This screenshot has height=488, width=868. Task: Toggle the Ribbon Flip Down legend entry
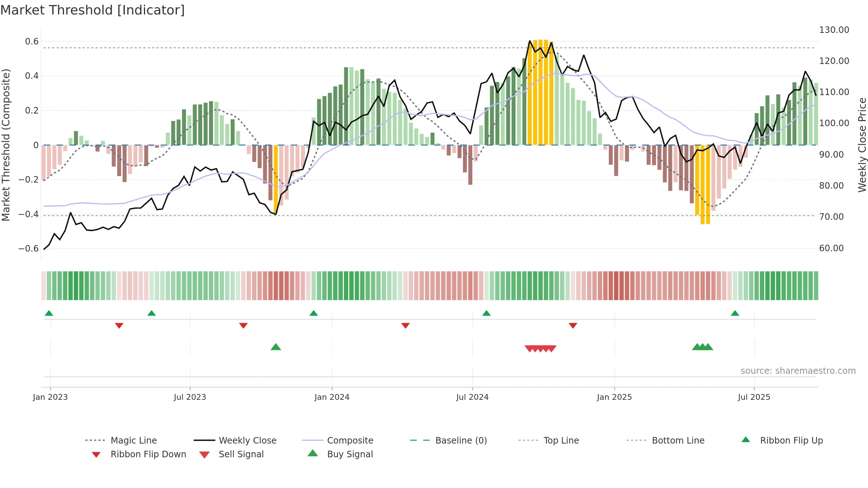(138, 454)
